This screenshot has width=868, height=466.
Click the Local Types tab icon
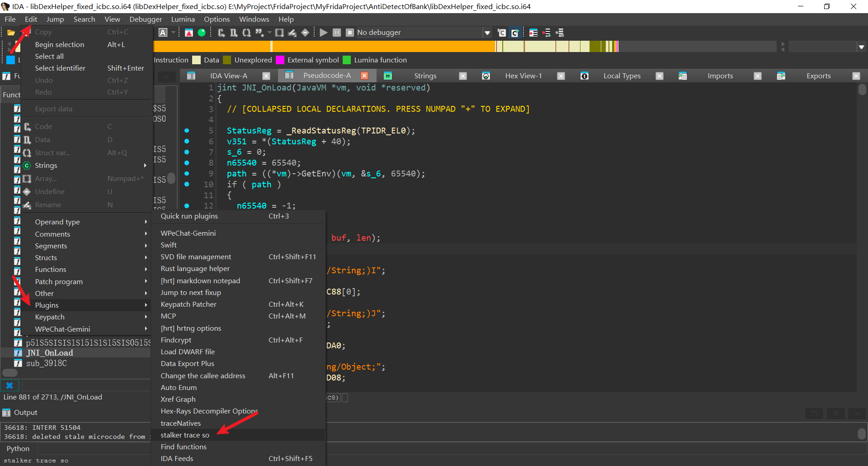(585, 76)
